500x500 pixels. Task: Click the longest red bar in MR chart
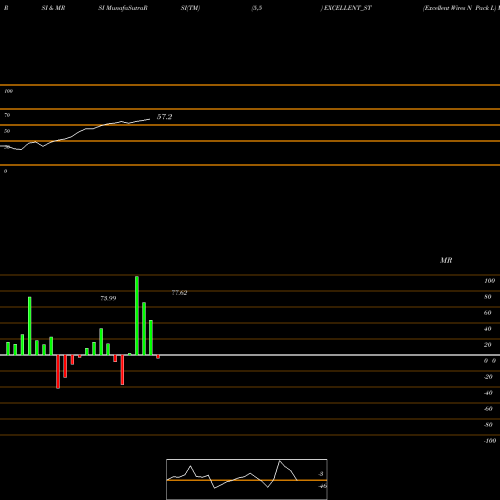pos(58,372)
